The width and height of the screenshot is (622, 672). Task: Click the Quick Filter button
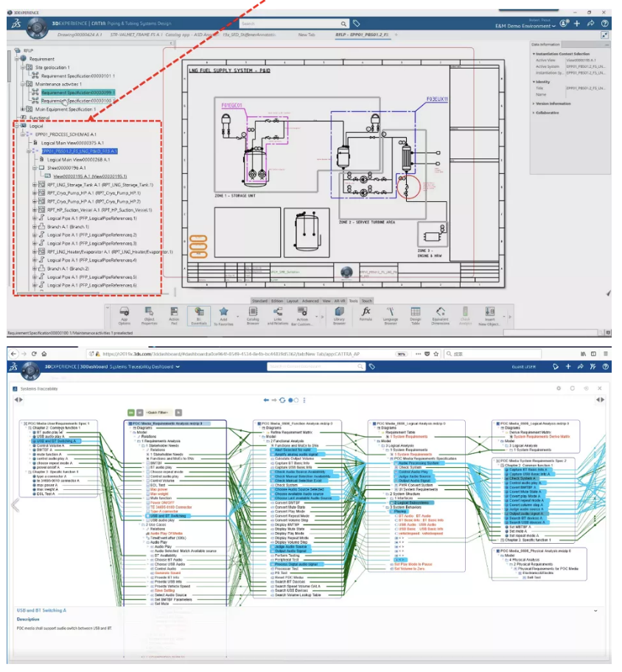click(157, 413)
